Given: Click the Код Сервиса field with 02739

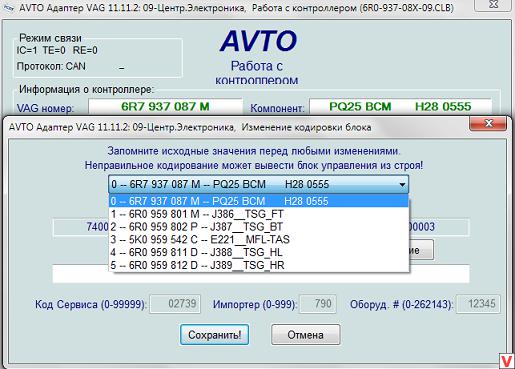Looking at the screenshot, I should [175, 304].
